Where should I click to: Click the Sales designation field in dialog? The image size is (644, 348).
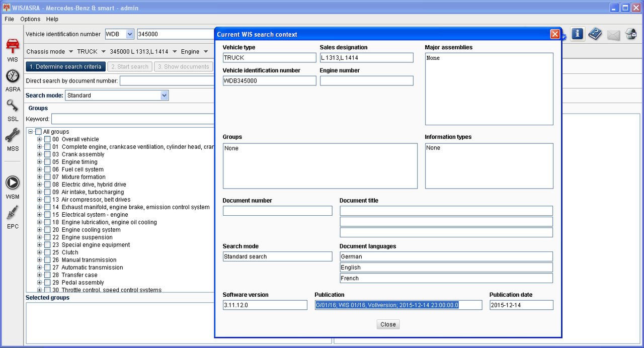click(x=366, y=58)
